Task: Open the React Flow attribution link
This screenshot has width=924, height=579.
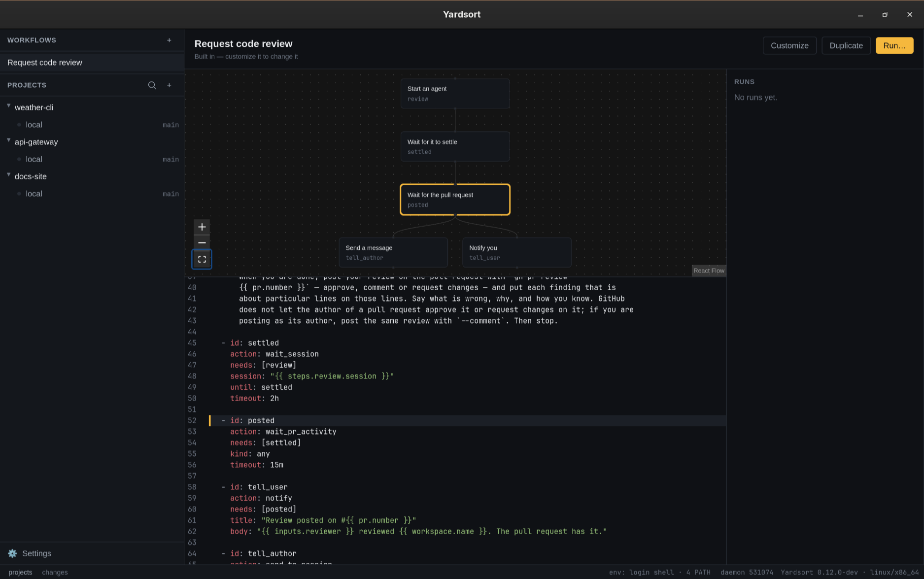Action: coord(709,271)
